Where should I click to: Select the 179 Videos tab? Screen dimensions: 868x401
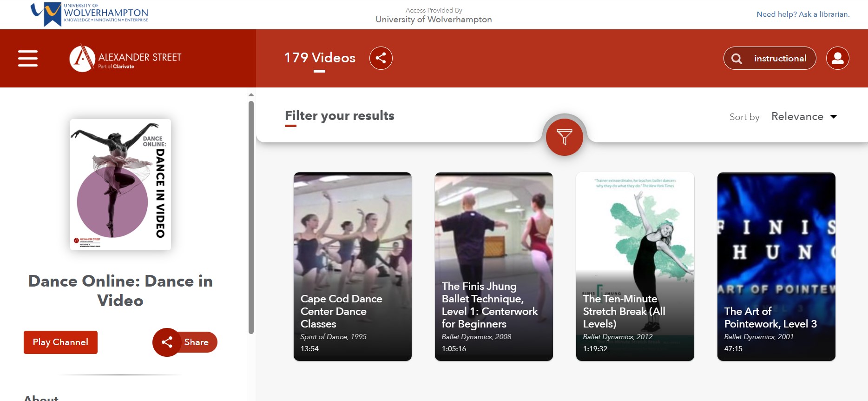coord(320,58)
